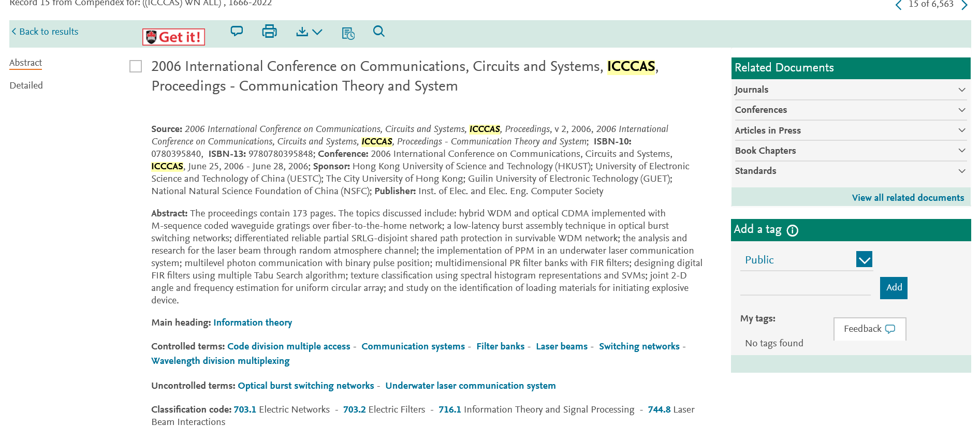Open Laser beams controlled term
This screenshot has height=440, width=980.
pos(562,346)
